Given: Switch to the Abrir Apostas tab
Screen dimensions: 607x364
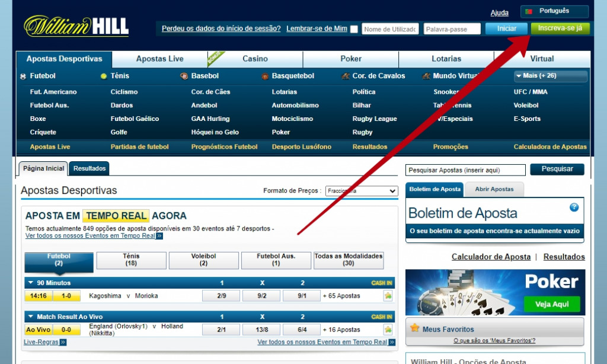Looking at the screenshot, I should pos(494,189).
